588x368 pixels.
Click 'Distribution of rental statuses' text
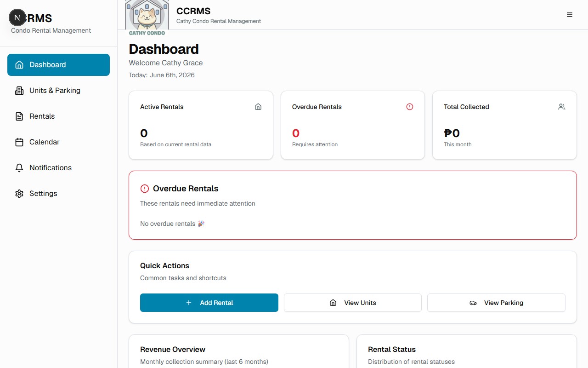[412, 362]
